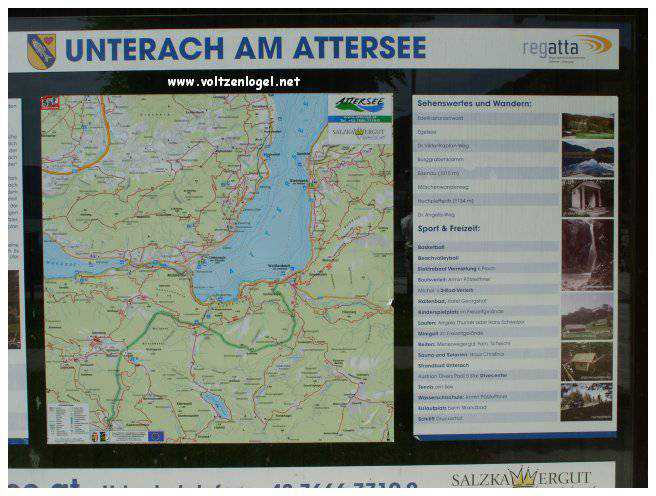Click the chapel photo thumbnail
The image size is (656, 496).
point(587,197)
